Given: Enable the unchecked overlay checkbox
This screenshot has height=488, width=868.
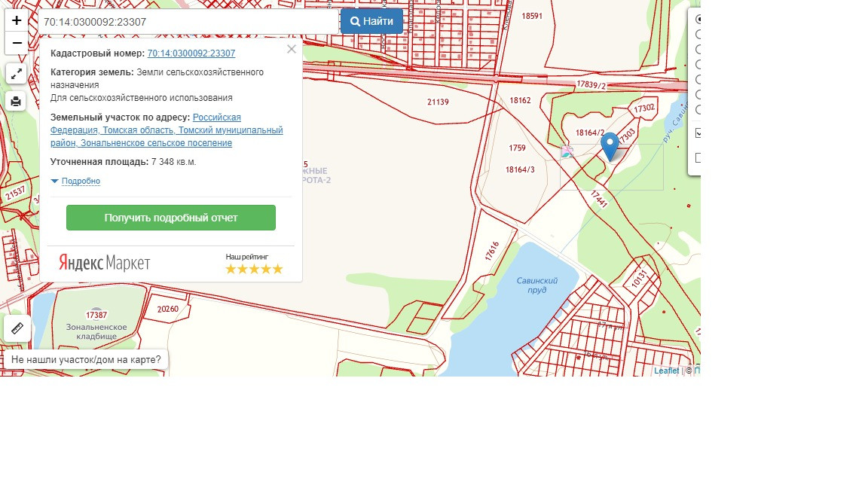Looking at the screenshot, I should [x=698, y=157].
